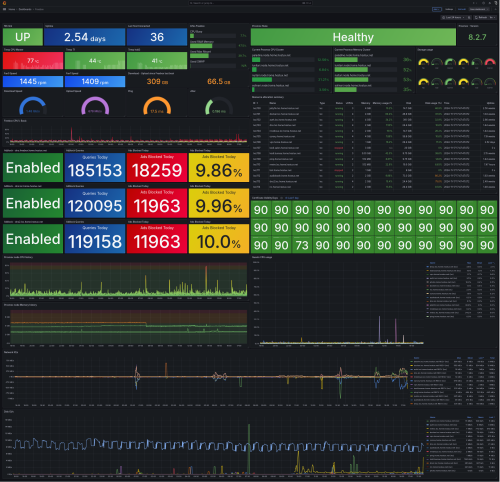Click the 120095 Queries Today panel
This screenshot has height=482, width=500.
pos(95,203)
